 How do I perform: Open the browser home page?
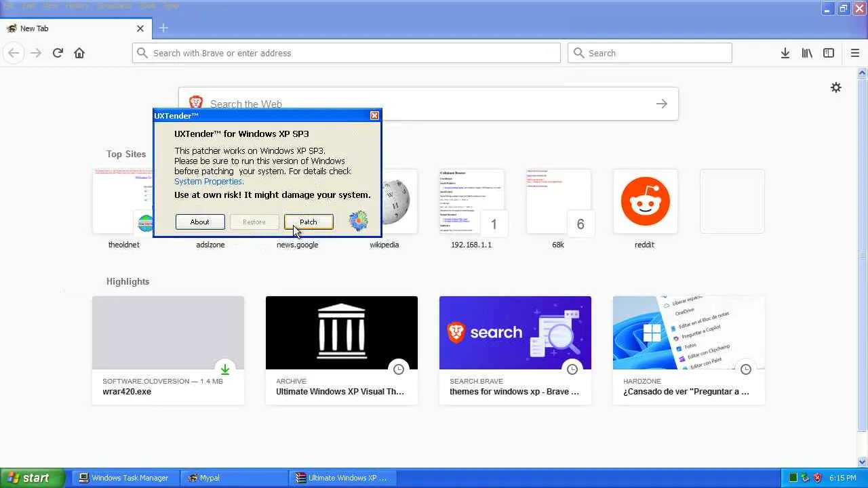click(x=79, y=53)
